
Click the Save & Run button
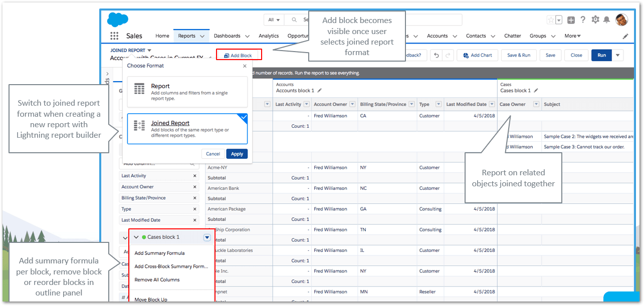pyautogui.click(x=518, y=55)
